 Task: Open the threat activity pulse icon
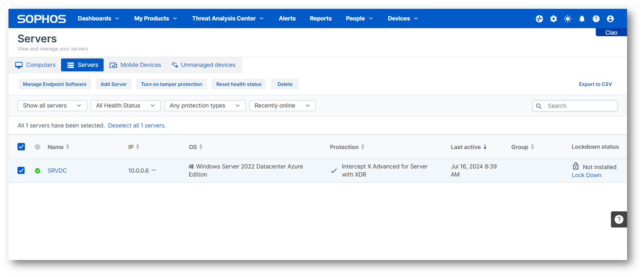point(539,19)
